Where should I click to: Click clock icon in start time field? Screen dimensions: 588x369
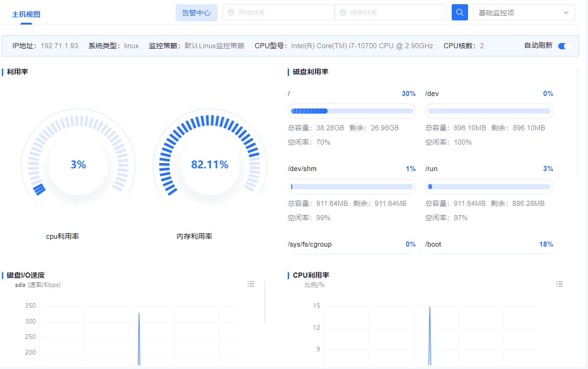[x=231, y=13]
